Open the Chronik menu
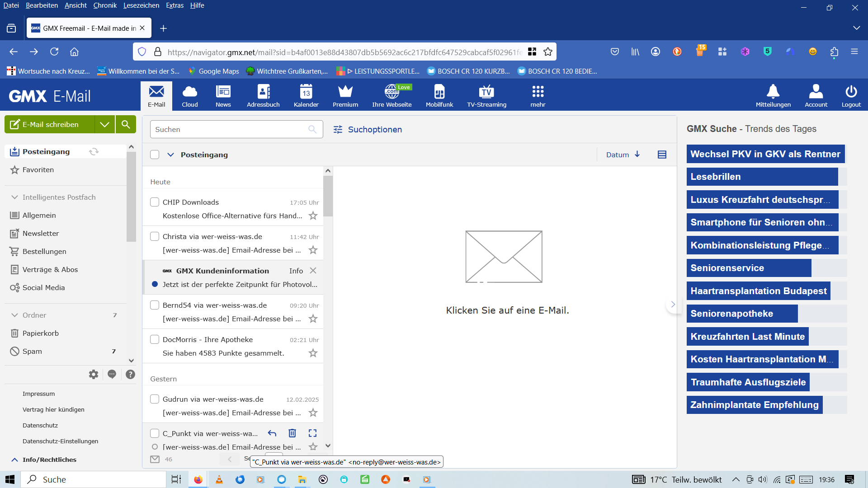This screenshot has height=488, width=868. tap(105, 5)
